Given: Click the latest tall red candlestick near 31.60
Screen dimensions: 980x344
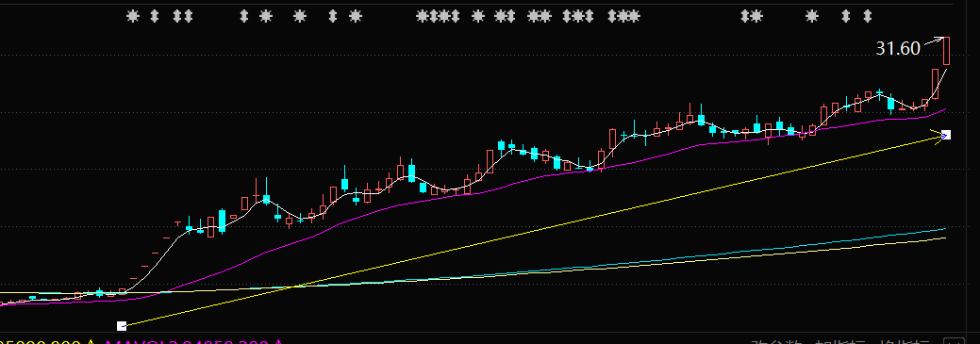Looking at the screenshot, I should click(947, 51).
